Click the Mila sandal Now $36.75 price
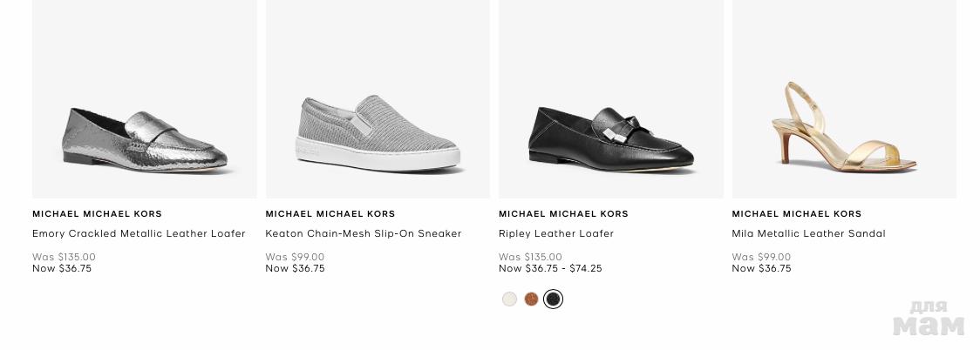 (762, 269)
